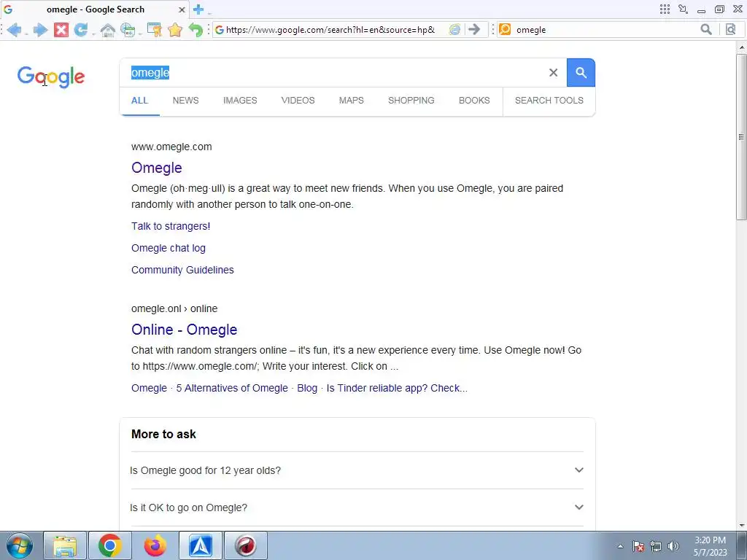Open the 'Omegle' sublink under omegle.onl result

tap(149, 388)
